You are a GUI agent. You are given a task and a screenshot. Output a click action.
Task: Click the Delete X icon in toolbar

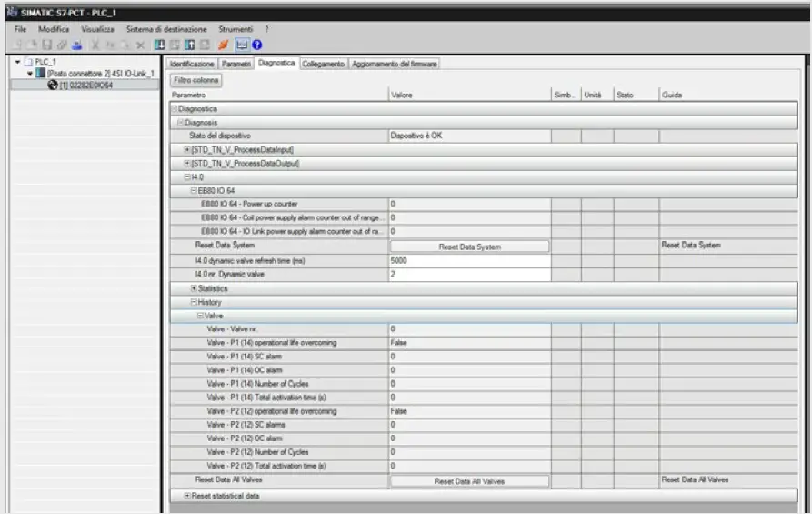tap(140, 45)
